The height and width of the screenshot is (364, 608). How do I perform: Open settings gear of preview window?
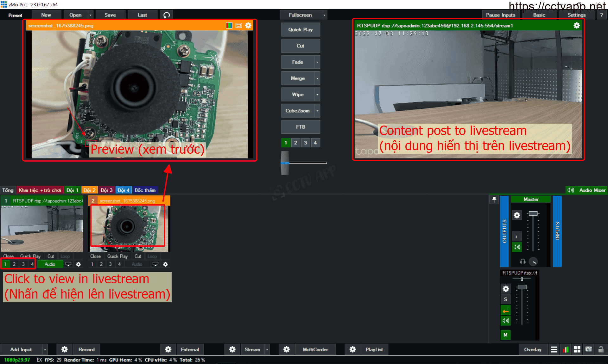(x=248, y=26)
